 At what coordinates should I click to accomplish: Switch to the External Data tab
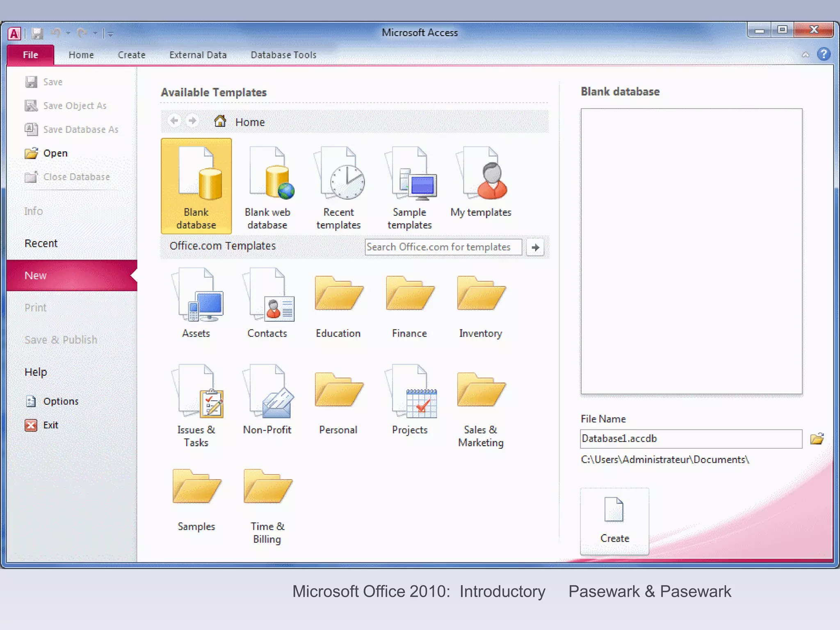[x=198, y=55]
